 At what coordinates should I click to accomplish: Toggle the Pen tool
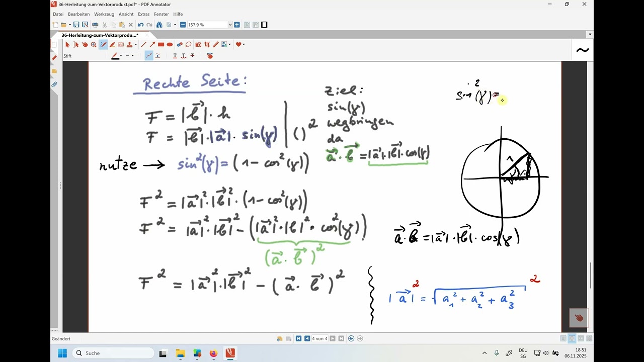[x=103, y=44]
